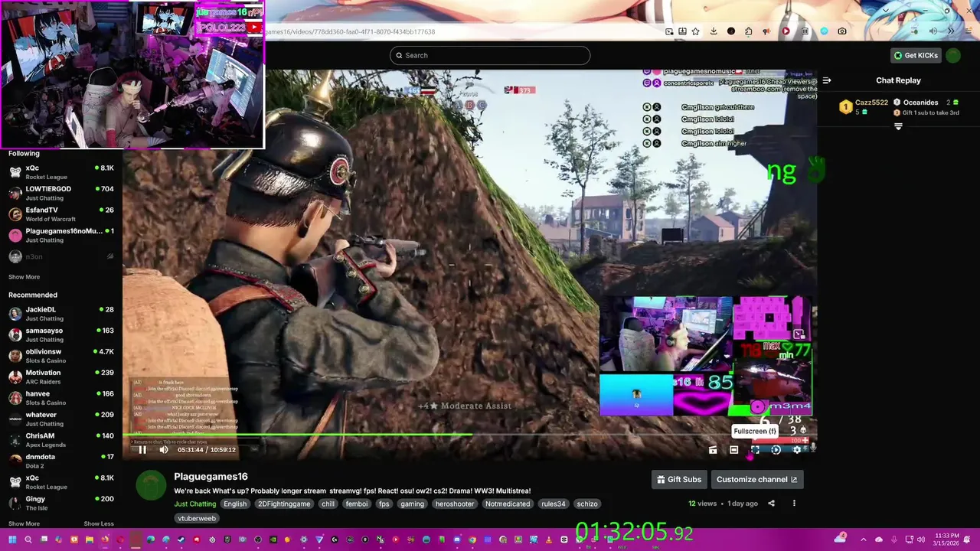Show more Following channels
This screenshot has width=980, height=551.
point(24,277)
